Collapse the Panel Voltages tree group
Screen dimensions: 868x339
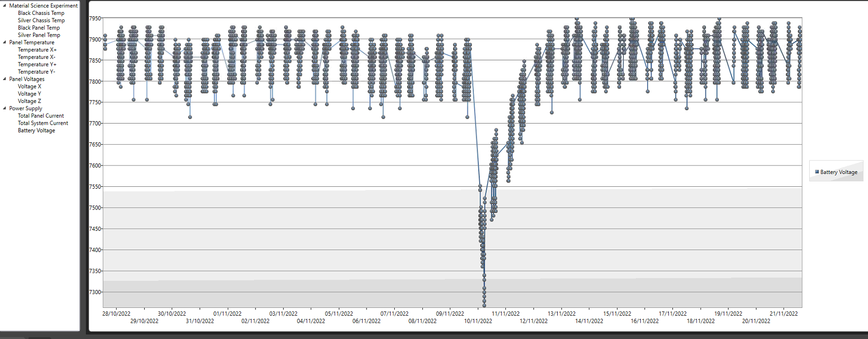coord(5,79)
